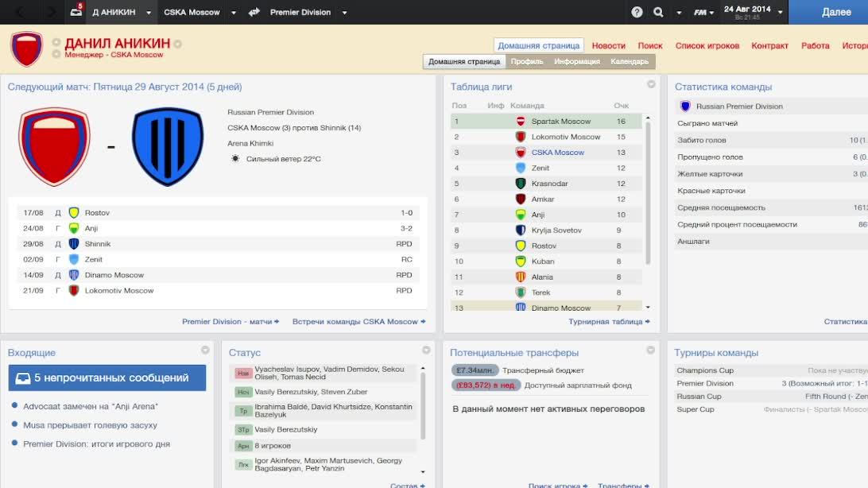
Task: Click the Anji crest in fixtures list
Action: pyautogui.click(x=74, y=228)
